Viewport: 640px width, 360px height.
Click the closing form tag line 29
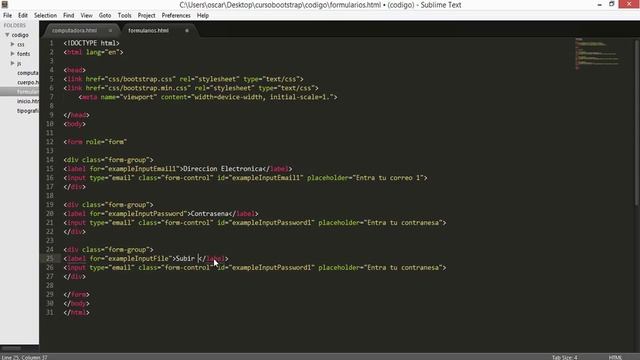point(76,294)
